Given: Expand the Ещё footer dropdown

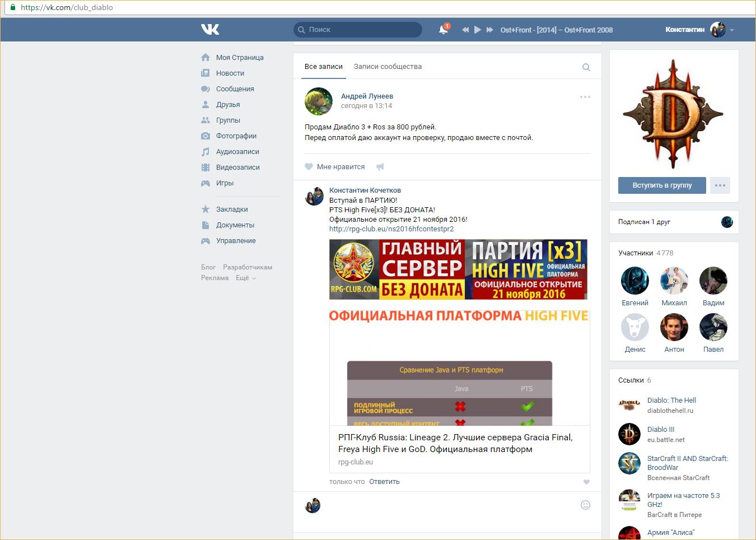Looking at the screenshot, I should (x=246, y=278).
